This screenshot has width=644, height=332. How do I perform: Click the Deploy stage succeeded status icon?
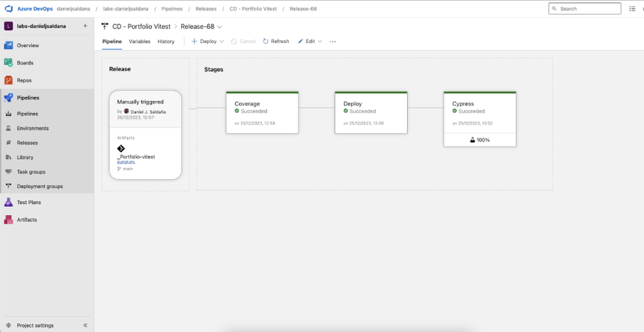point(345,111)
